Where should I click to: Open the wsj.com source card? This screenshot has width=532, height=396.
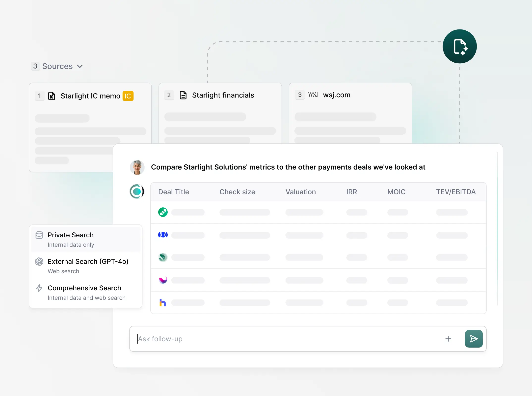pos(350,113)
